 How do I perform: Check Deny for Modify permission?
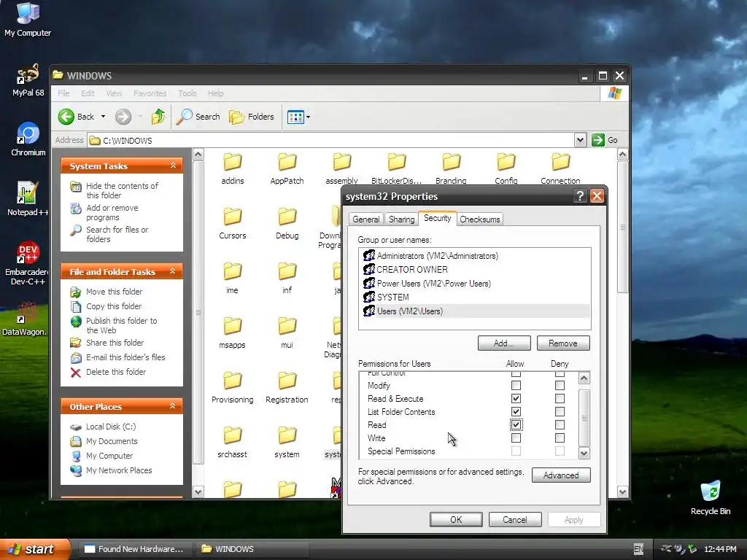[560, 385]
